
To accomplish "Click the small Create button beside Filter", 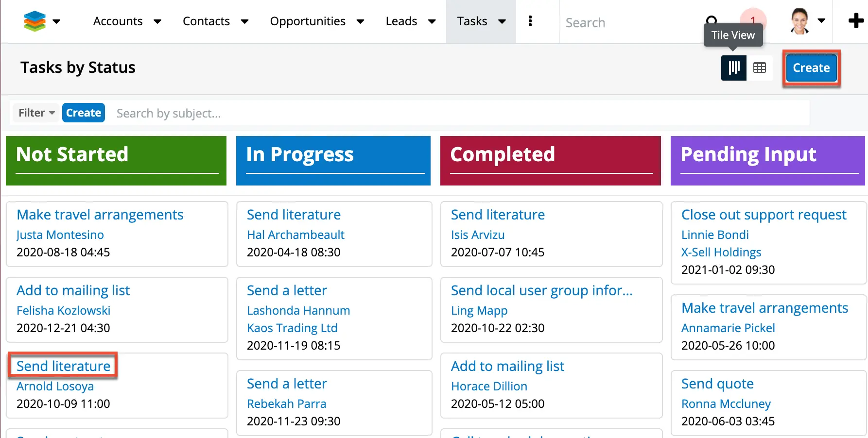I will tap(84, 113).
